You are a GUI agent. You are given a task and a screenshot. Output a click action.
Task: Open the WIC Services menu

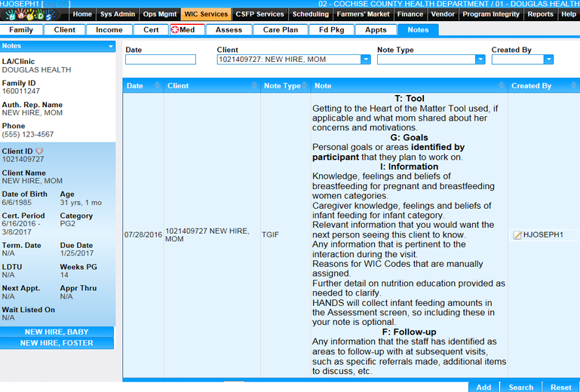click(207, 14)
